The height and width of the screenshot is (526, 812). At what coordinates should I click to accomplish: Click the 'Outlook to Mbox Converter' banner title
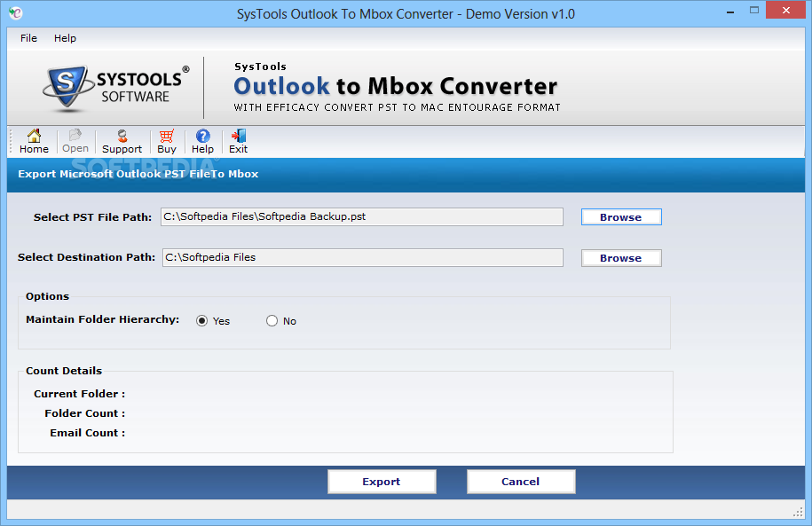pyautogui.click(x=396, y=86)
